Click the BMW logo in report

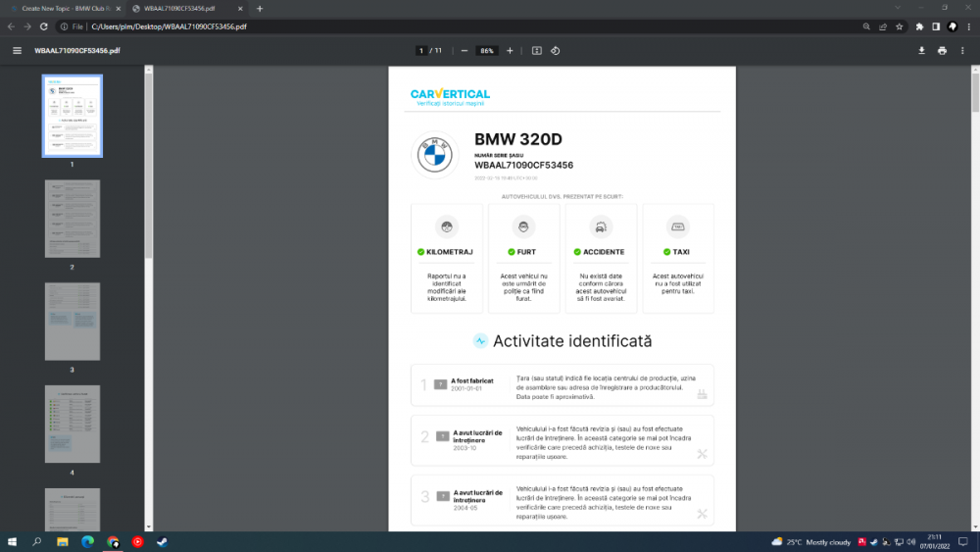tap(435, 154)
